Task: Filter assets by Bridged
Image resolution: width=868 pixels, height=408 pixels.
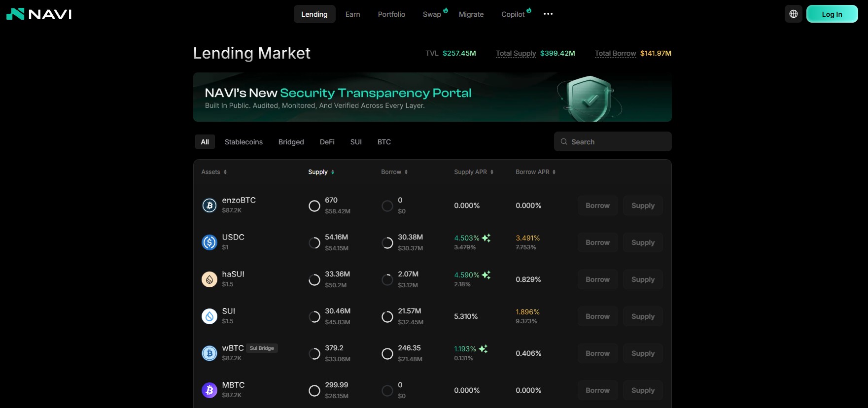Action: tap(291, 142)
